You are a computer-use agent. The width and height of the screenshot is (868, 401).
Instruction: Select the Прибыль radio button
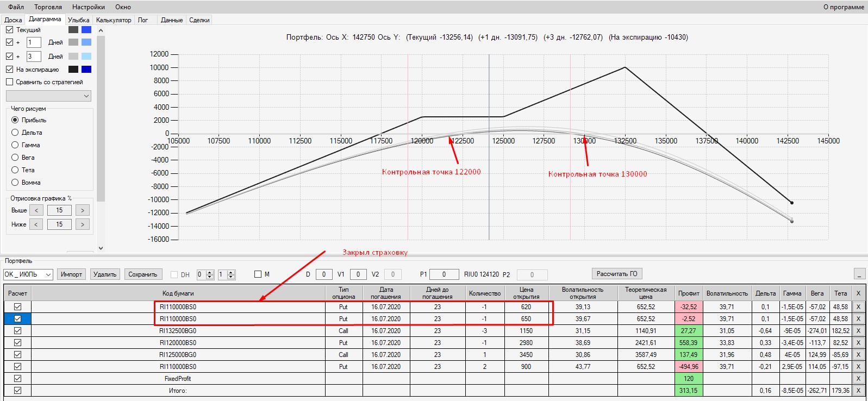click(x=15, y=120)
